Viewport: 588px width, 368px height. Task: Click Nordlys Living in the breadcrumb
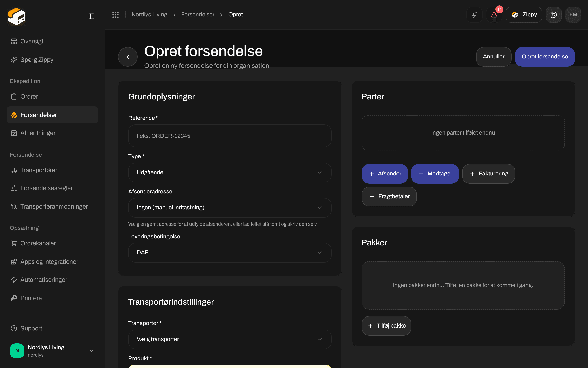[x=149, y=15]
